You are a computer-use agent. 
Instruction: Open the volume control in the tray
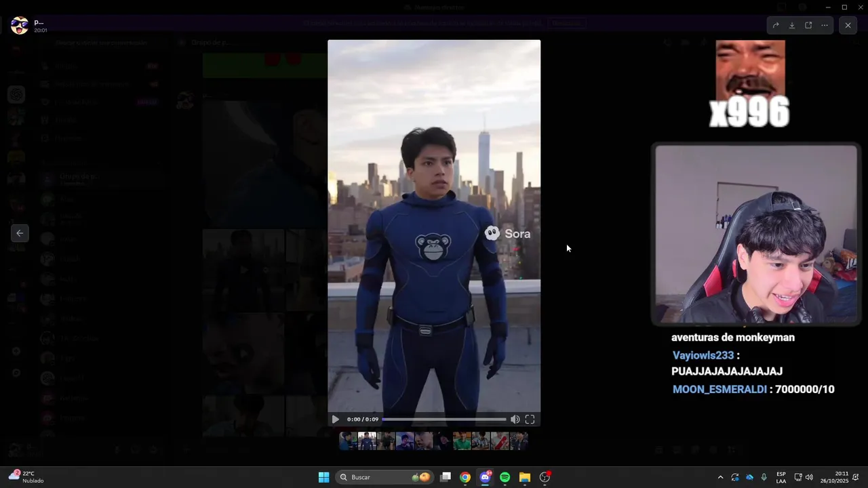coord(809,477)
